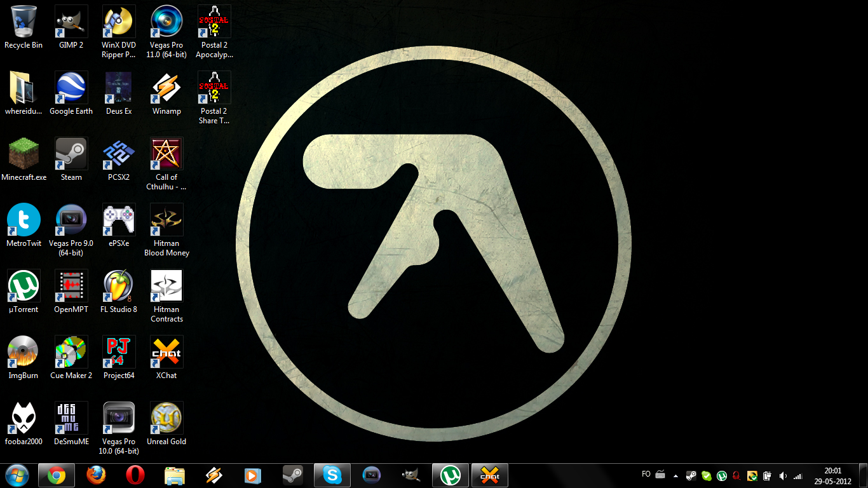
Task: Select the Project64 desktop shortcut
Action: (x=119, y=358)
